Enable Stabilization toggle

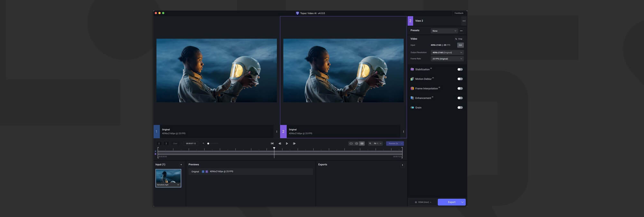pos(460,69)
